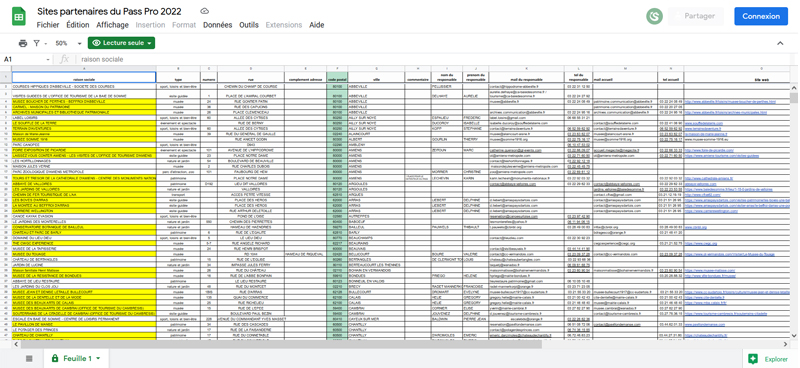800x368 pixels.
Task: Select yellow cell ARCHIVES MUNICIPALES ET BIBLIOTHEQUE PATRIMONIALE
Action: (84, 112)
